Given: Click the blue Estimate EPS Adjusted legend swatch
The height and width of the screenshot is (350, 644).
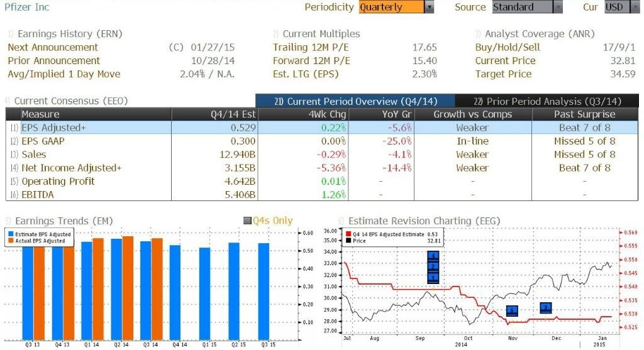Looking at the screenshot, I should [x=11, y=234].
